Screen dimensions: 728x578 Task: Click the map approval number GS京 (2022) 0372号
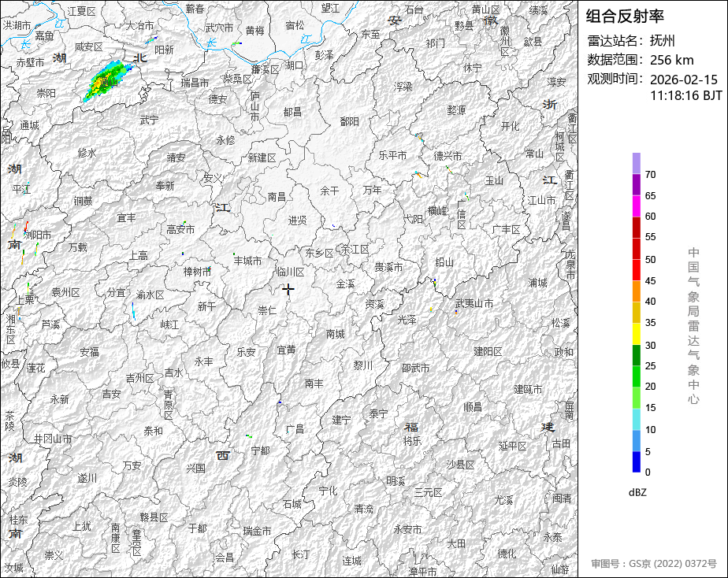(x=673, y=564)
